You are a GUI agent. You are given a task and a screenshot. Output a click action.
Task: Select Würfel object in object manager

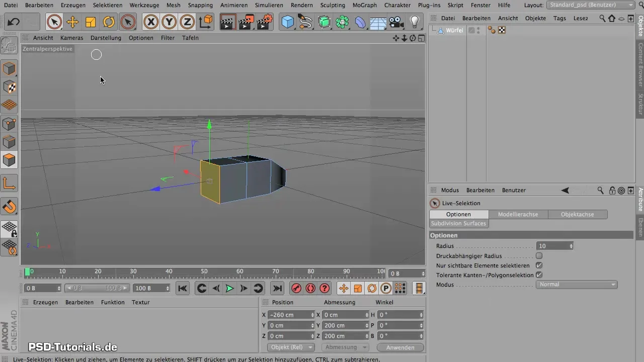pos(454,30)
